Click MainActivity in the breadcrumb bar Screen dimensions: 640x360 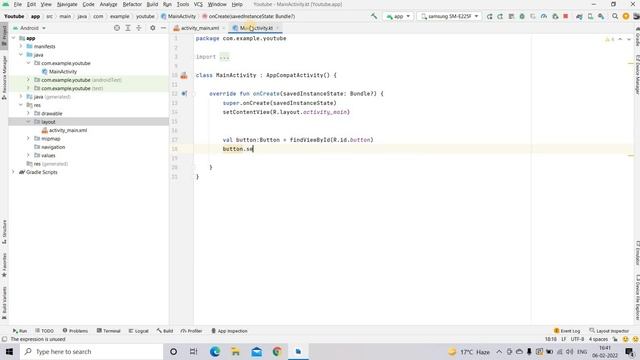[178, 16]
